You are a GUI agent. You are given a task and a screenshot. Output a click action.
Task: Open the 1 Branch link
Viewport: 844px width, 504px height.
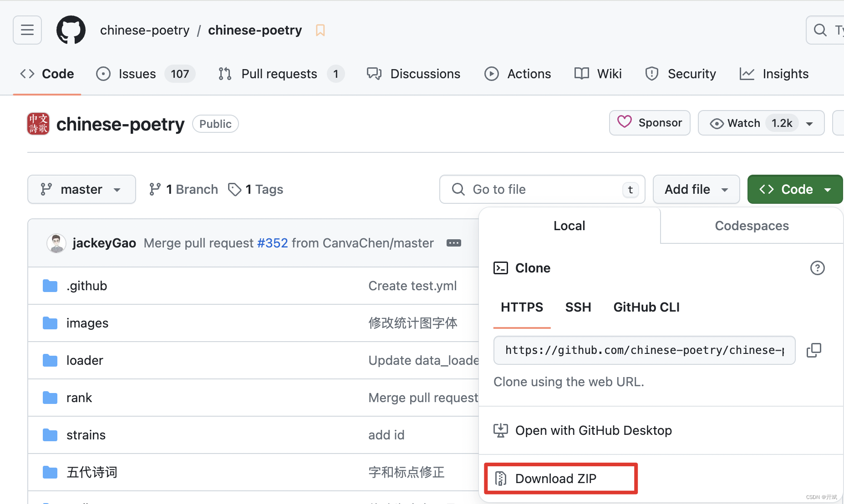pos(183,189)
